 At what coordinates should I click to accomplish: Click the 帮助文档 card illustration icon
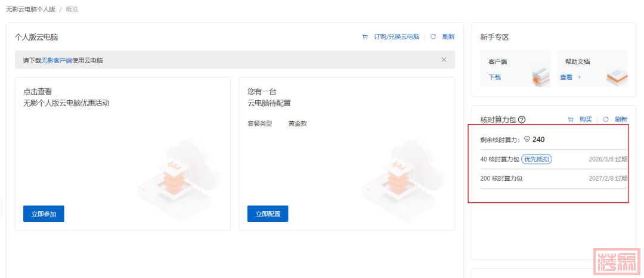point(617,76)
